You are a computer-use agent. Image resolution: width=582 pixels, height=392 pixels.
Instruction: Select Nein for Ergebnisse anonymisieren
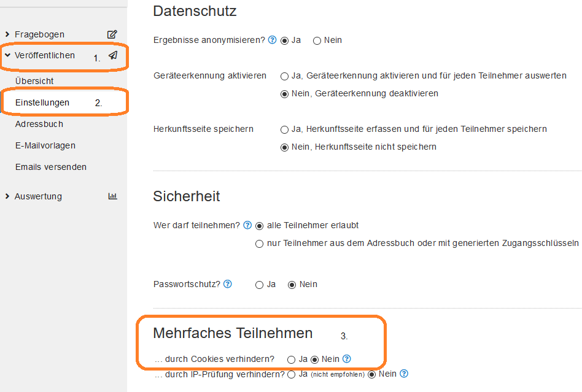point(317,40)
